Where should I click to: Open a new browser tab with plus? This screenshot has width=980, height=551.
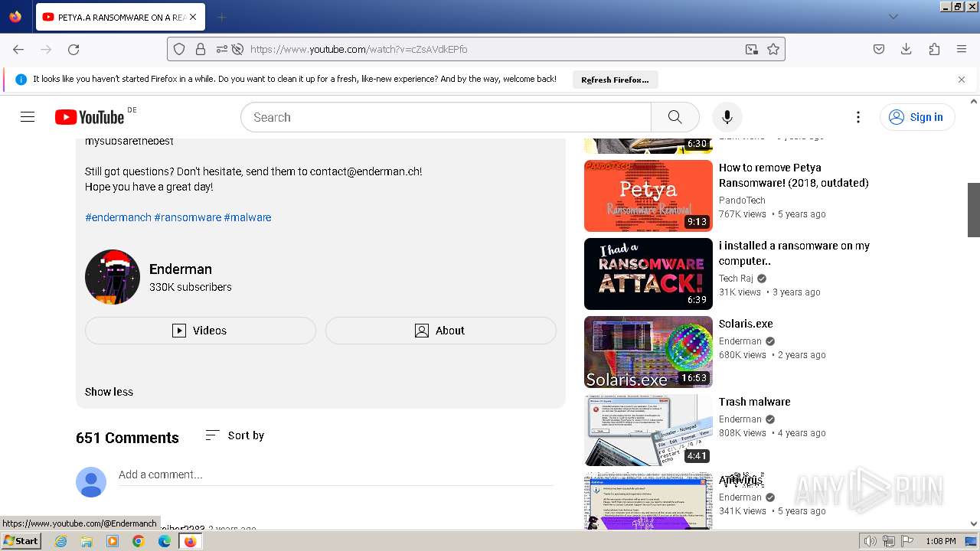coord(221,17)
